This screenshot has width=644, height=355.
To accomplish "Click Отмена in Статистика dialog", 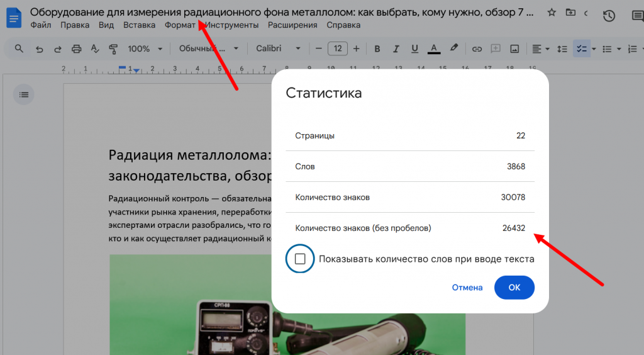I will point(467,288).
